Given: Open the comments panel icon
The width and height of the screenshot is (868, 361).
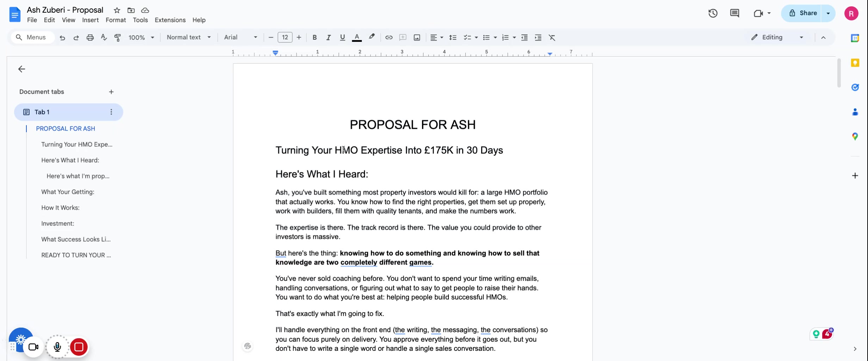Looking at the screenshot, I should point(734,13).
